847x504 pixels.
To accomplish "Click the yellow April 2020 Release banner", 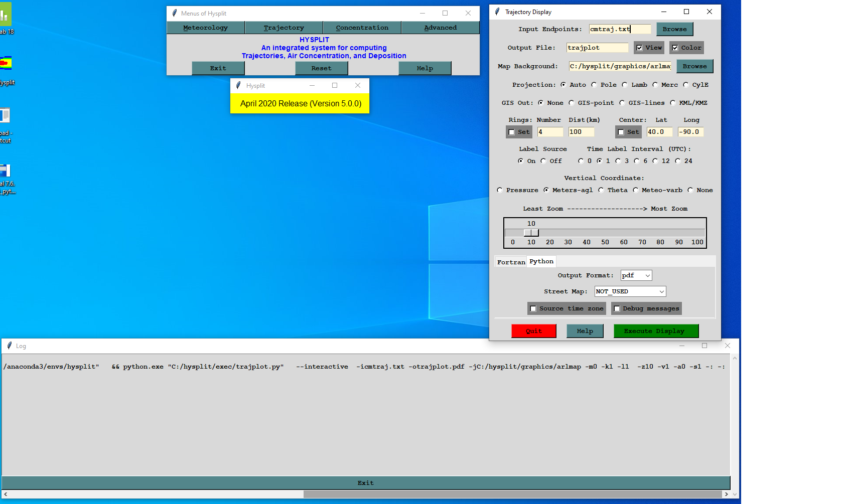I will point(300,103).
